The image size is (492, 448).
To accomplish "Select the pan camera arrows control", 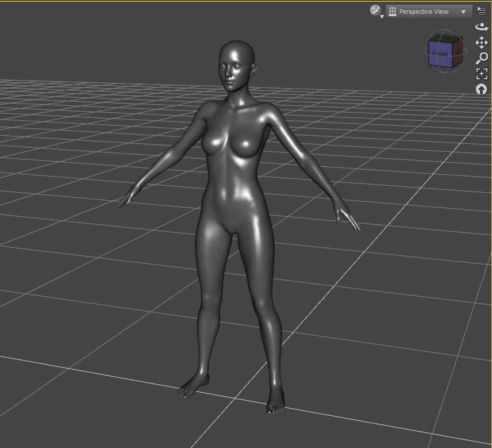I will click(x=482, y=43).
